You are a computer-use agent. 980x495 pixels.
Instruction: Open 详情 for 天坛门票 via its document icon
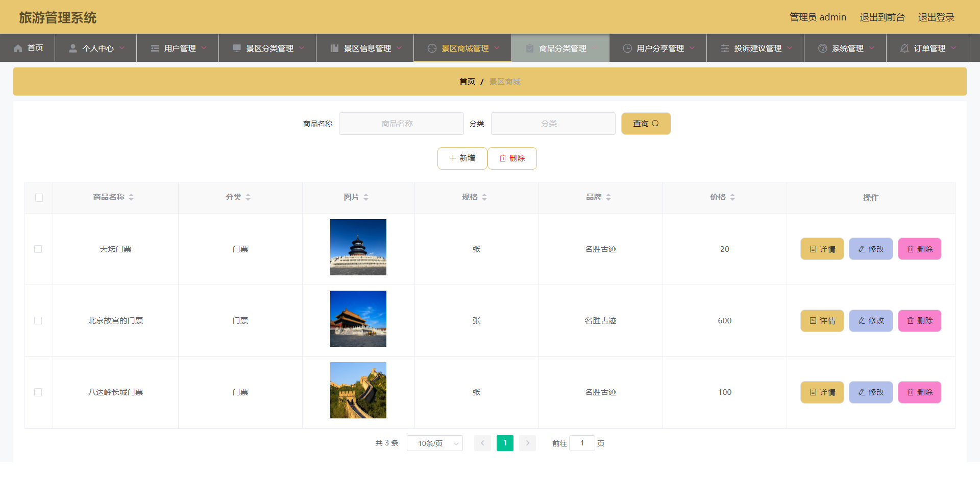[813, 249]
